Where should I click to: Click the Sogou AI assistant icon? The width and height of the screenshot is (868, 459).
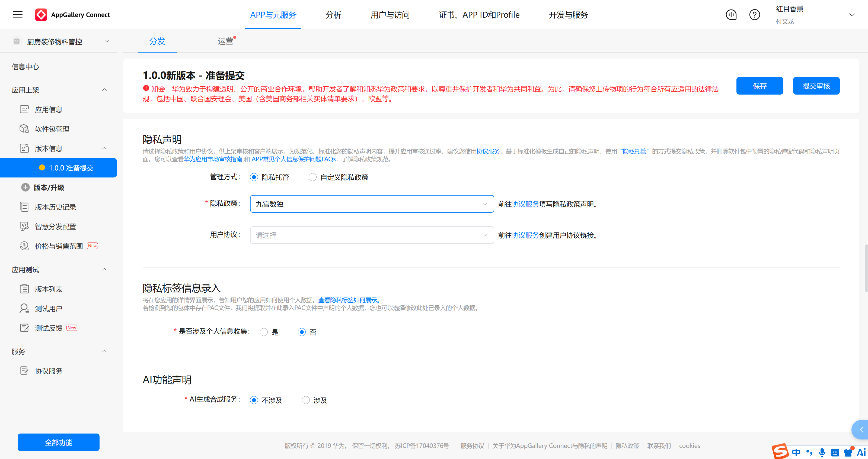[x=861, y=452]
